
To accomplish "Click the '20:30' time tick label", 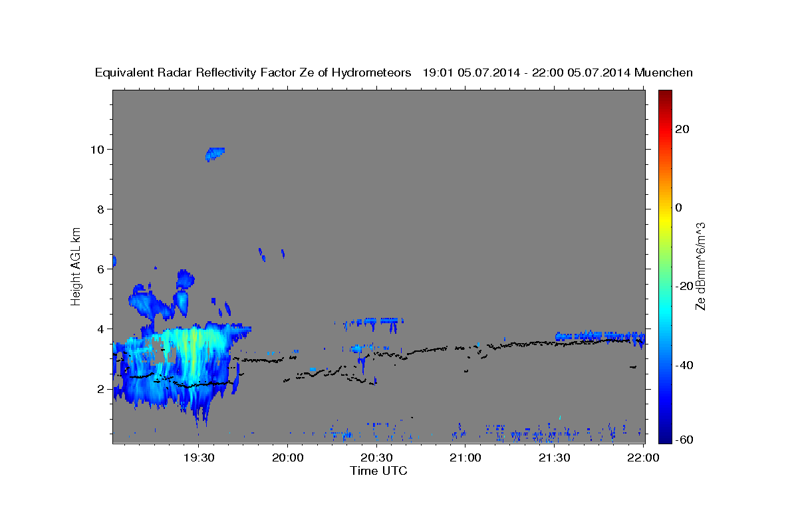I will (377, 458).
